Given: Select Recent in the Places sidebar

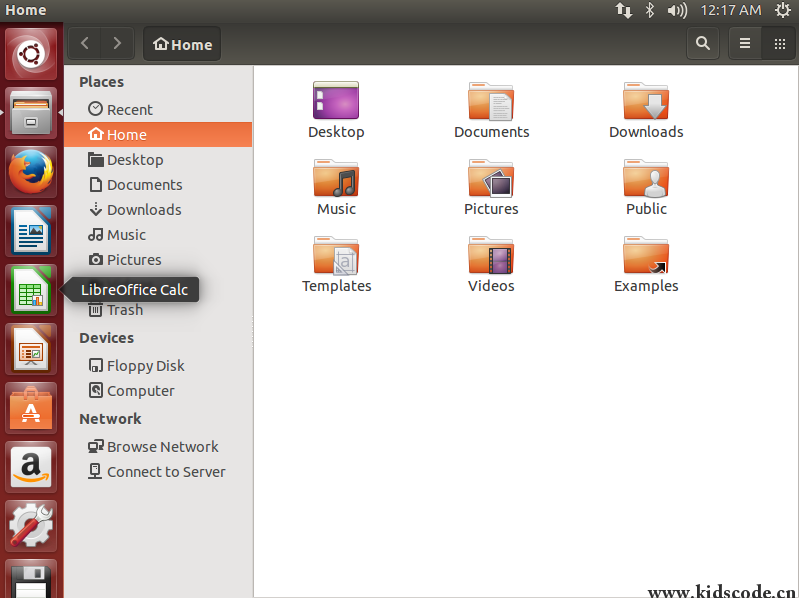Looking at the screenshot, I should (x=158, y=110).
